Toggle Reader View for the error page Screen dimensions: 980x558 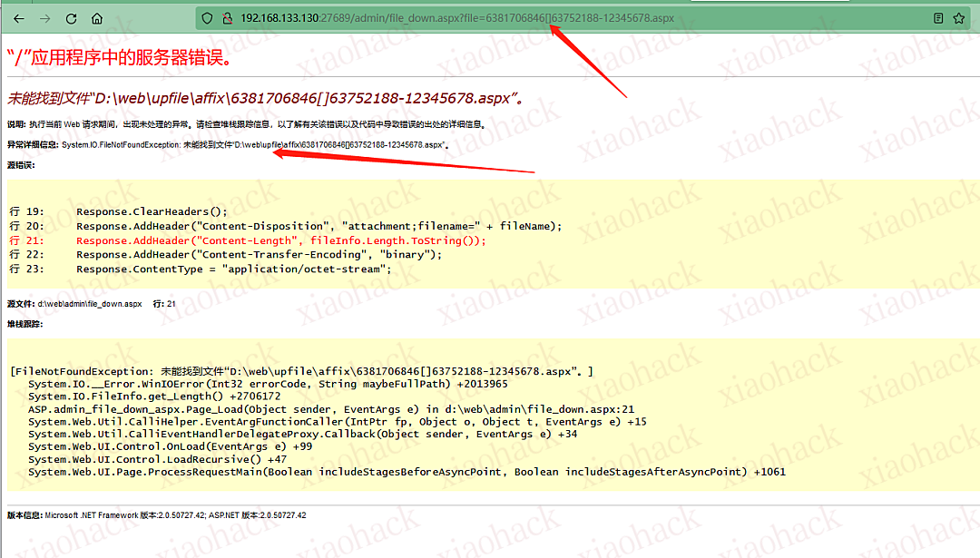click(938, 17)
